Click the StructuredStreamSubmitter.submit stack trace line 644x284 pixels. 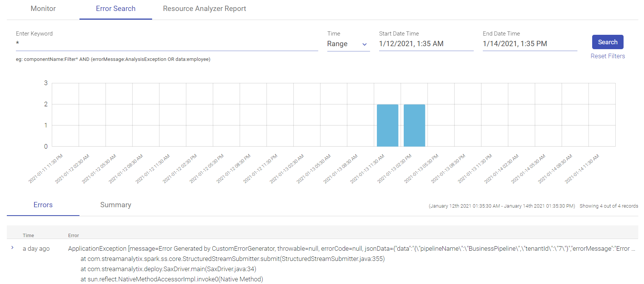[x=233, y=259]
